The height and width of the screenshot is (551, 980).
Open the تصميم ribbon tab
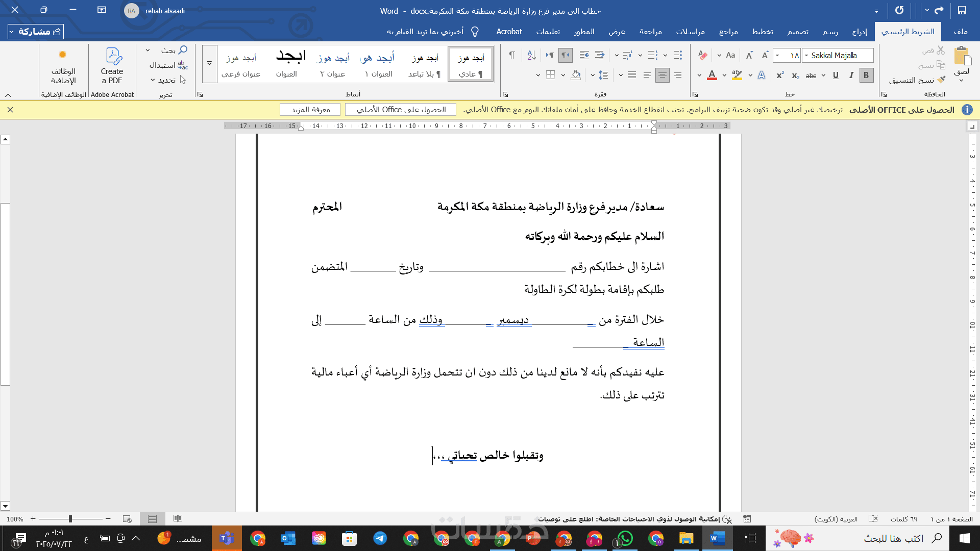click(x=798, y=32)
